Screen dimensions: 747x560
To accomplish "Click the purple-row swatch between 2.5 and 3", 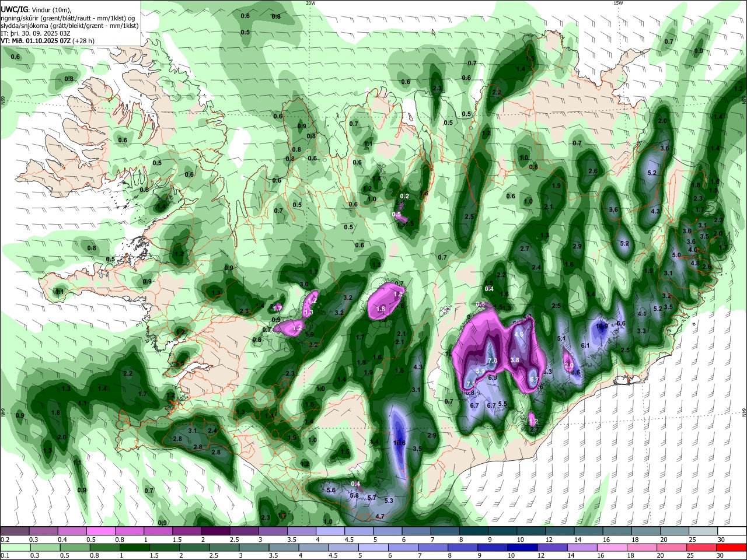I will (244, 531).
